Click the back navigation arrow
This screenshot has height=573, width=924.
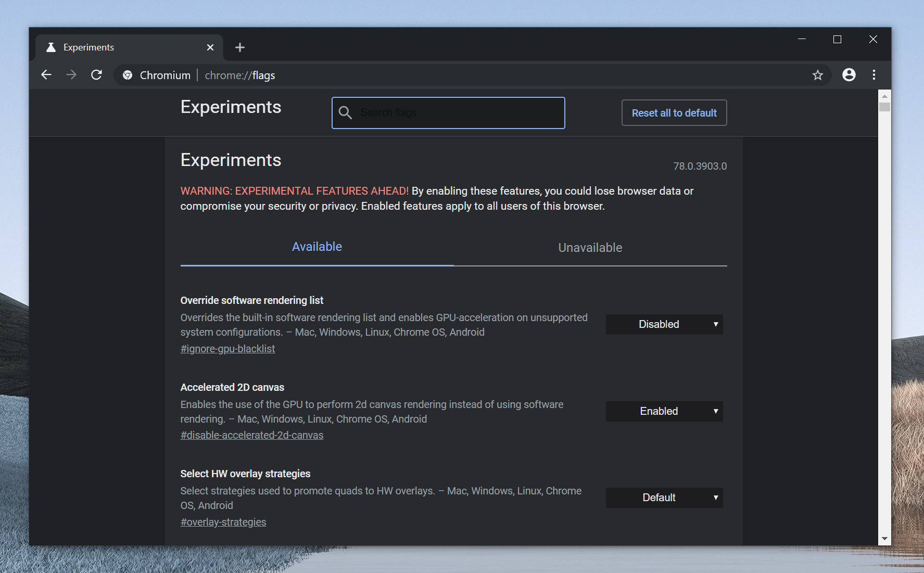(x=46, y=75)
